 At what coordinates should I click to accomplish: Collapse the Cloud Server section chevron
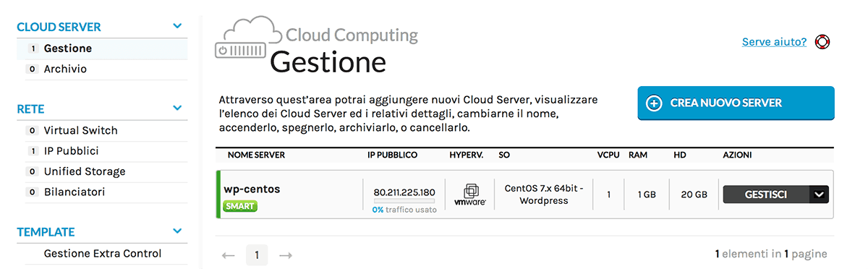click(x=178, y=27)
